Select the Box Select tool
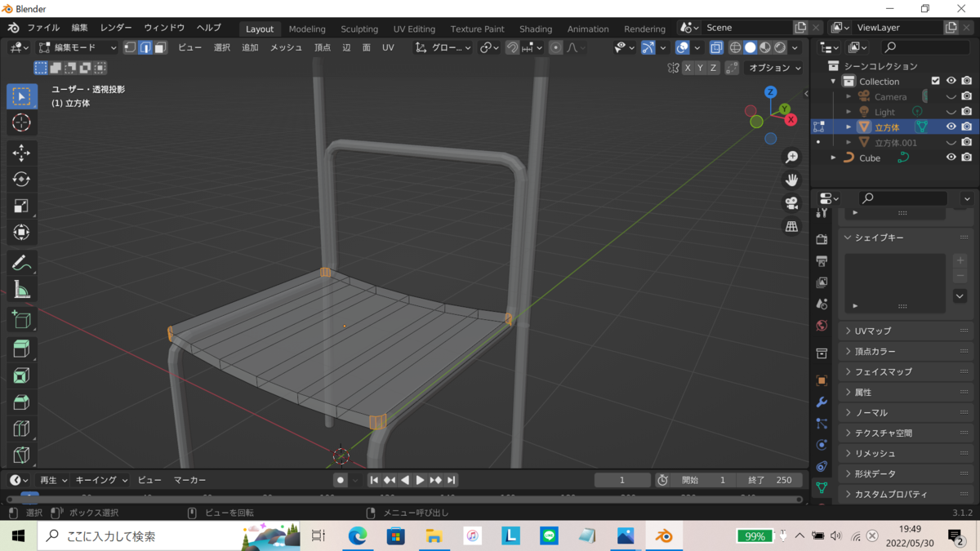This screenshot has height=551, width=980. point(22,96)
